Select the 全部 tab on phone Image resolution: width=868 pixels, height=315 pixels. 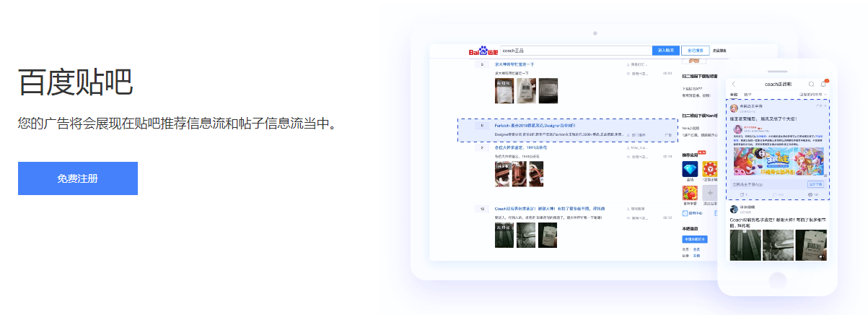(734, 94)
